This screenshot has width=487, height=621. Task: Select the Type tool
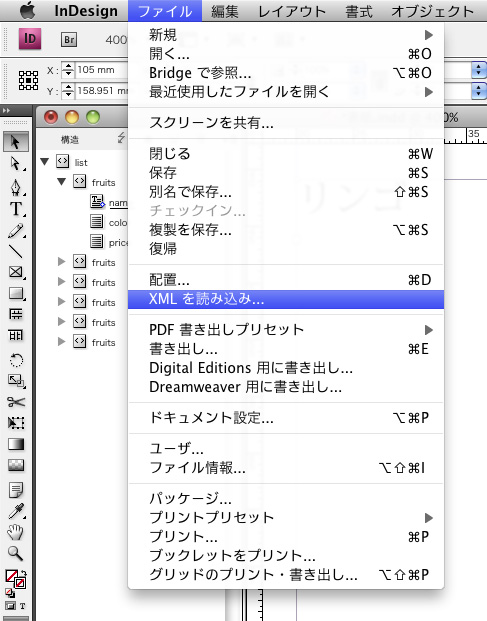coord(15,209)
